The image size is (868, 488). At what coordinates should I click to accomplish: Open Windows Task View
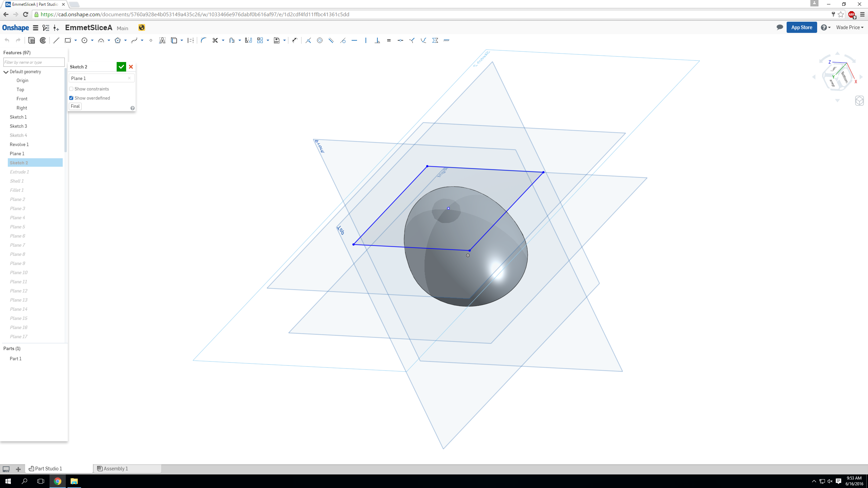pos(41,481)
